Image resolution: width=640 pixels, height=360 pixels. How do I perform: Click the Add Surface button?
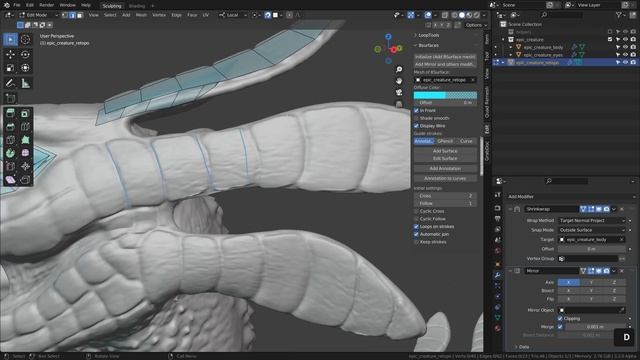[445, 151]
